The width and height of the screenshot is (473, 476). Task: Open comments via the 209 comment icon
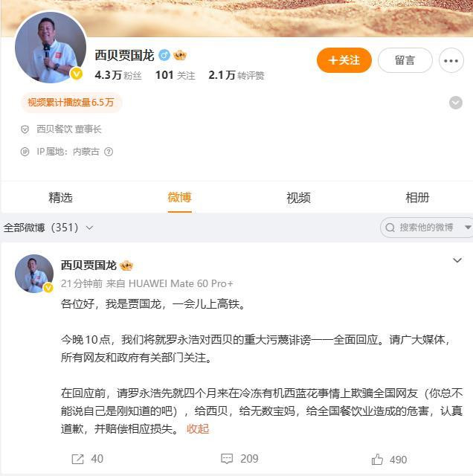[227, 459]
